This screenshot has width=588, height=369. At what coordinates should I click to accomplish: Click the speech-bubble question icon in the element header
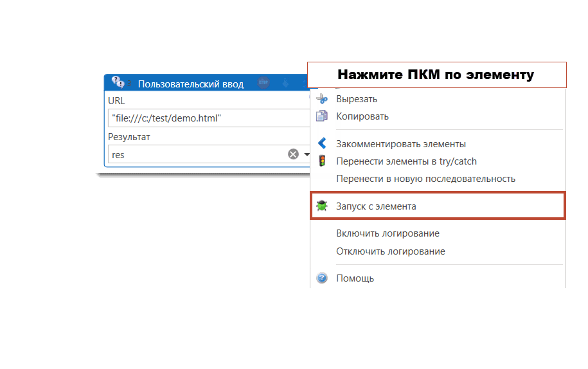point(118,82)
